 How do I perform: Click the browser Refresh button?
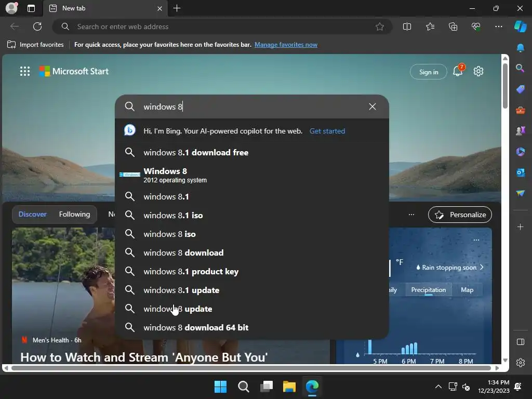coord(37,26)
